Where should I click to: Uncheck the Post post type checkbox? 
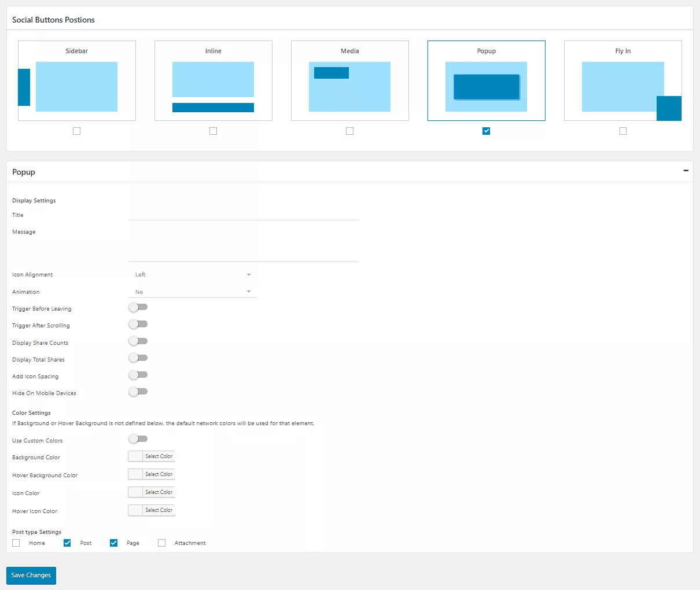pyautogui.click(x=67, y=543)
